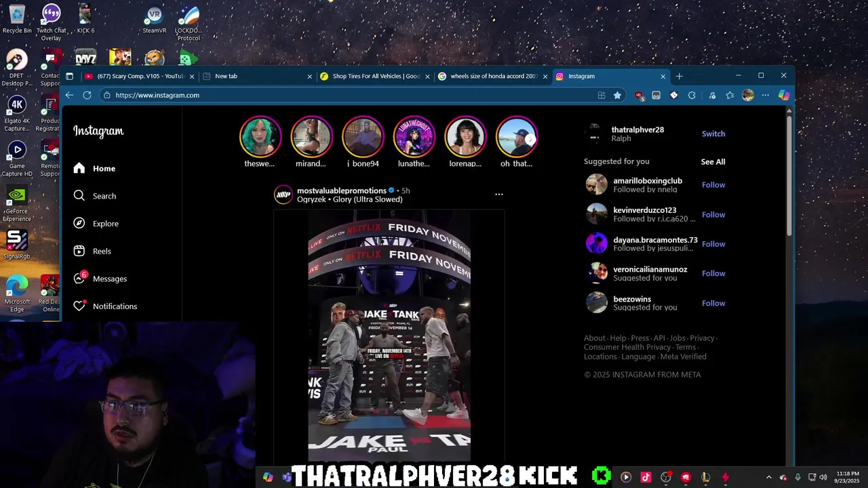Open Split screen apps icon in address bar
Screen dimensions: 868x488
click(x=601, y=96)
